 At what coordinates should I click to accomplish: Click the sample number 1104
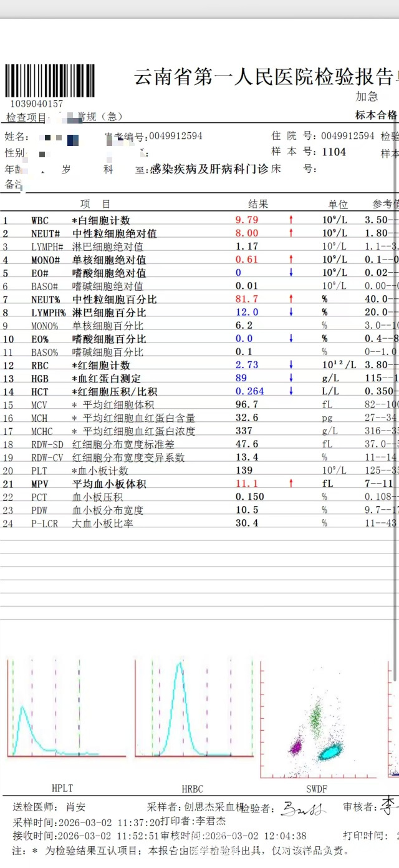(334, 152)
